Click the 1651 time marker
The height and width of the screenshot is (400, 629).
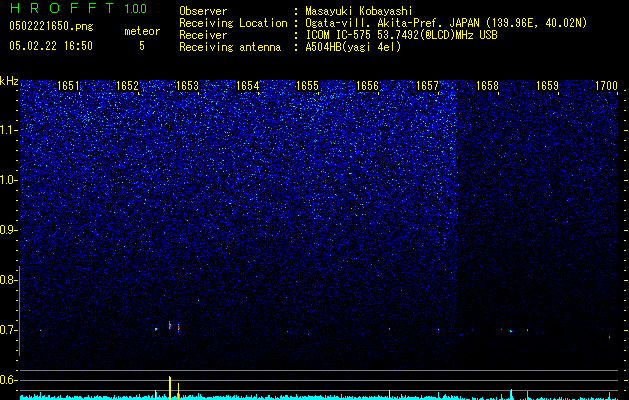pyautogui.click(x=68, y=86)
